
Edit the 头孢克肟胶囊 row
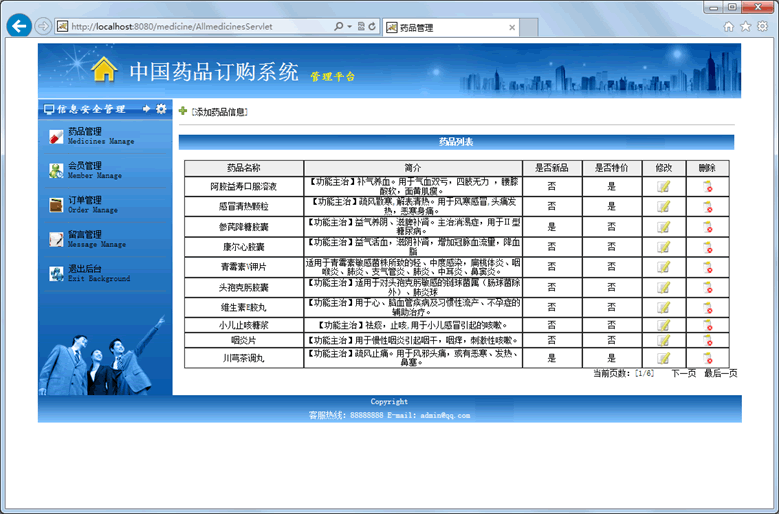coord(664,288)
